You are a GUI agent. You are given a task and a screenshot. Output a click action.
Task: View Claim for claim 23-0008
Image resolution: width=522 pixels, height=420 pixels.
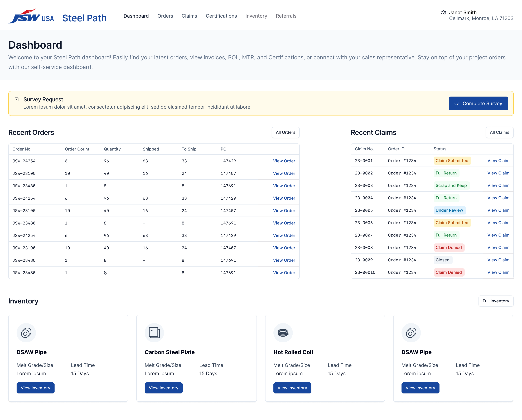(498, 248)
